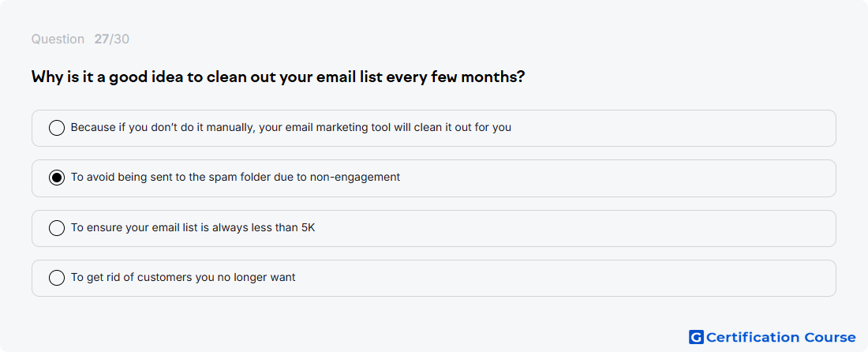Click the text 'To get rid of customers'
Screen dimensions: 868x352
(x=132, y=277)
